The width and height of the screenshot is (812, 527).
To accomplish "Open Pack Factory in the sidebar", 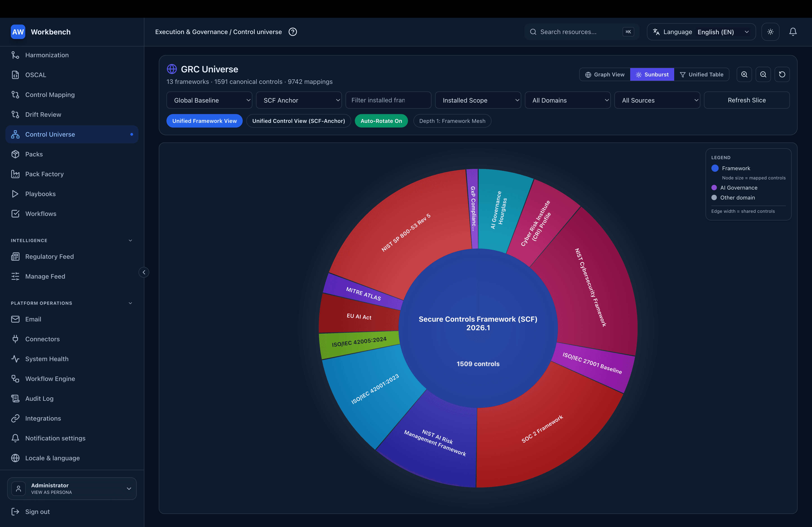I will 72,174.
